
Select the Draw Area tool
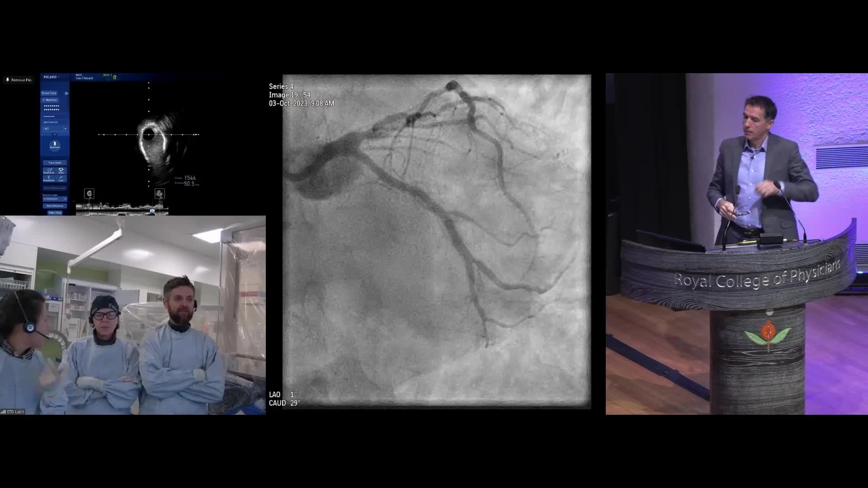49,171
